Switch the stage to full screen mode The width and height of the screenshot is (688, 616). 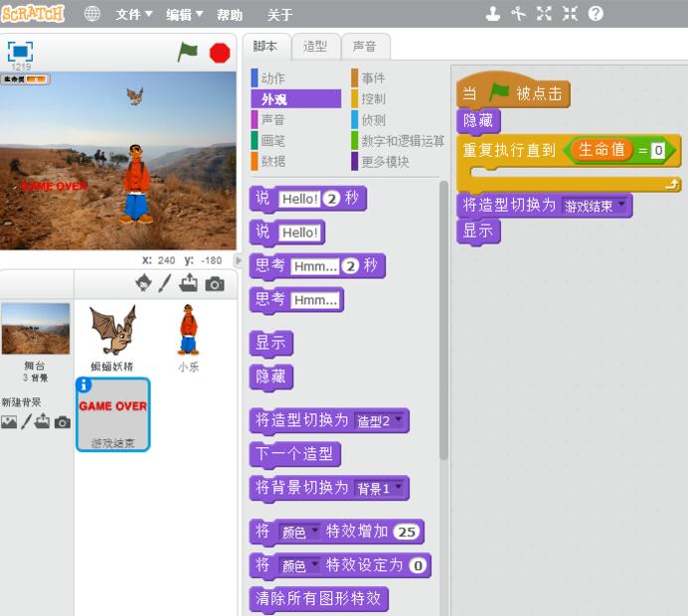pyautogui.click(x=20, y=52)
